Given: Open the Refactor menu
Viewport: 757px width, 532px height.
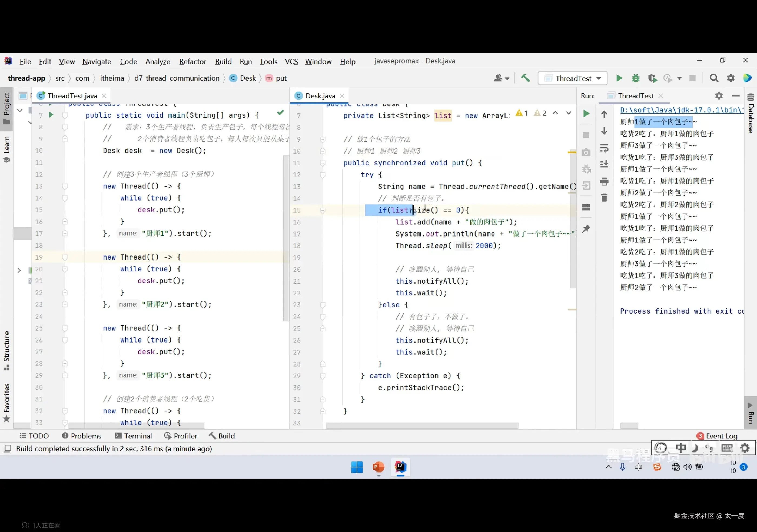Looking at the screenshot, I should pos(192,61).
